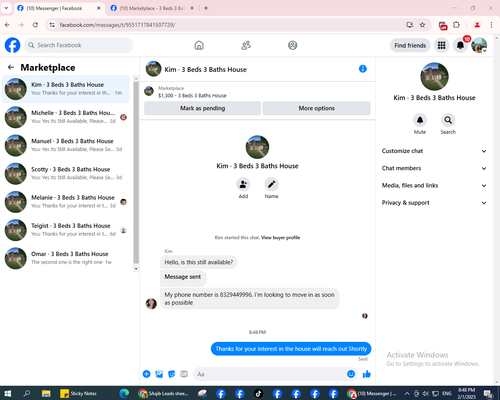Open the Groups icon in top navigation
The height and width of the screenshot is (400, 500).
coord(293,45)
